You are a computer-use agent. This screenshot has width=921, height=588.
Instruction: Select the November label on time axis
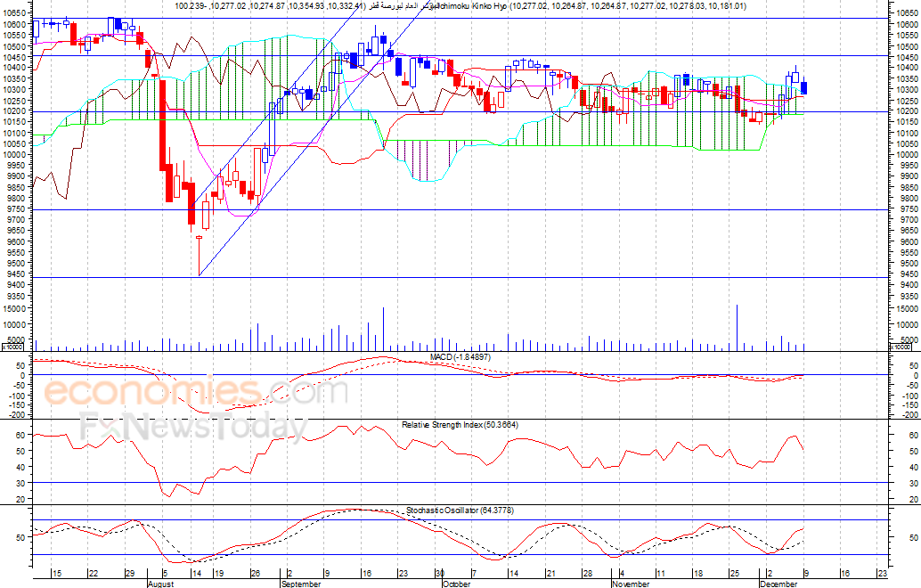pyautogui.click(x=631, y=584)
